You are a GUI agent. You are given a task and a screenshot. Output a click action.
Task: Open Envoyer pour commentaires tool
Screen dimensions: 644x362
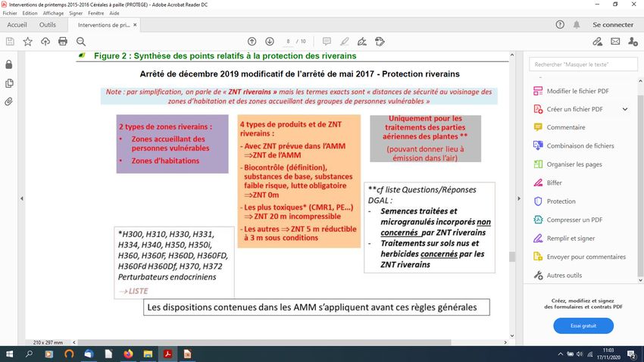pos(586,257)
